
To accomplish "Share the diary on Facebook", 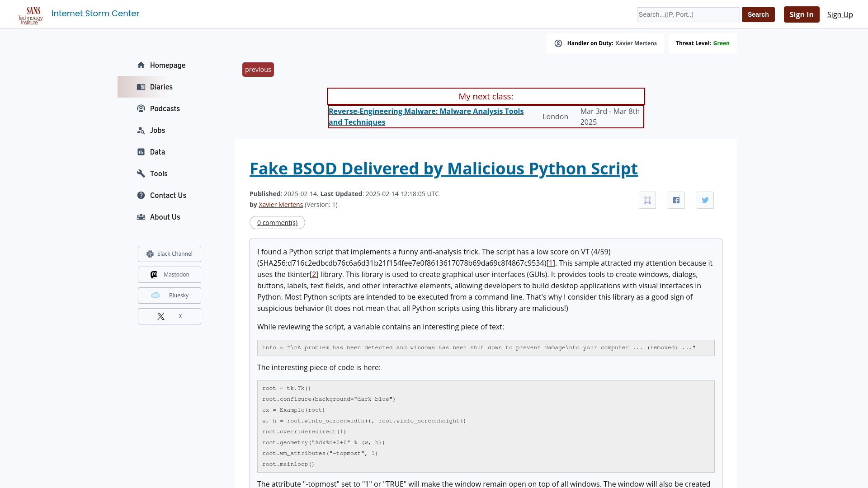I will click(x=676, y=200).
